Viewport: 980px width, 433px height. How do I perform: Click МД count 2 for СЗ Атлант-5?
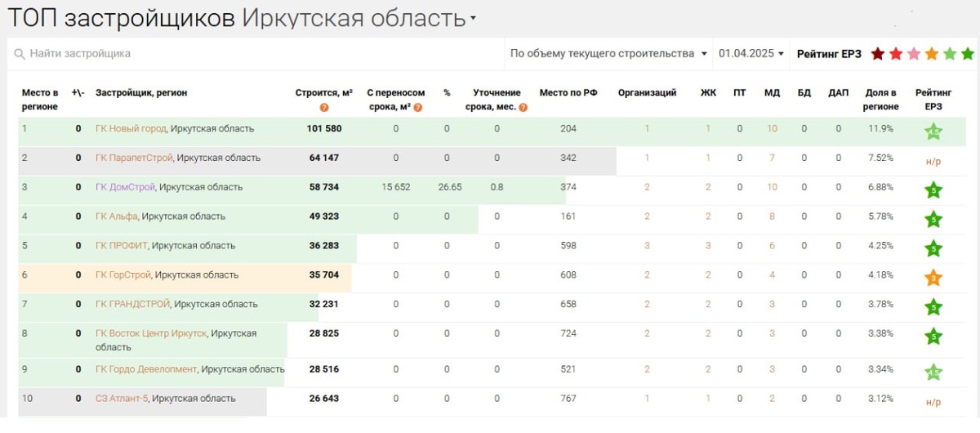772,399
